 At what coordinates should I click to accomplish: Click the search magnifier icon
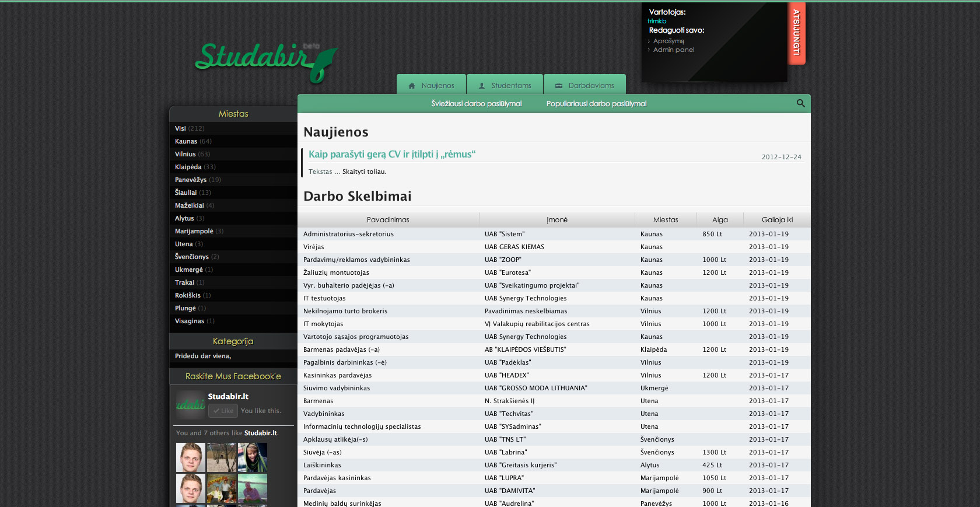coord(800,103)
